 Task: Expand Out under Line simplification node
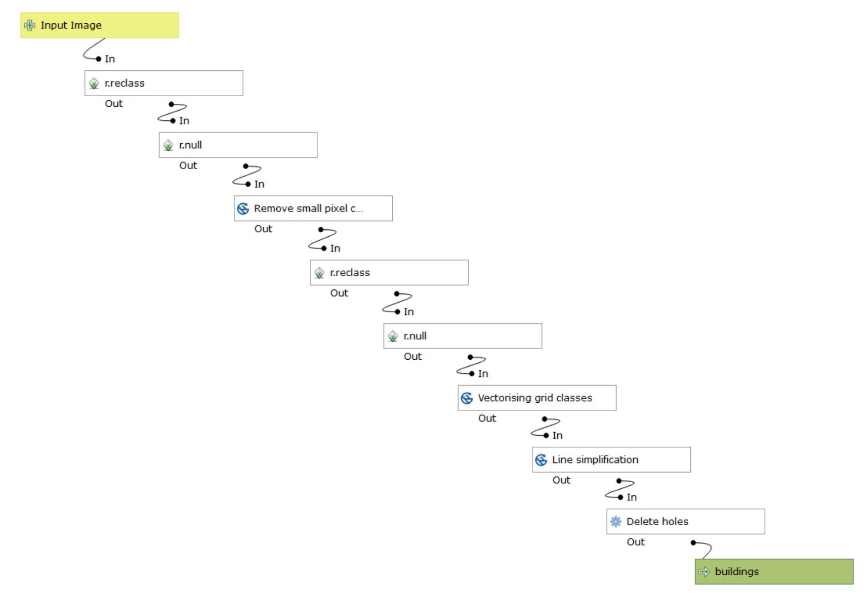[x=561, y=480]
